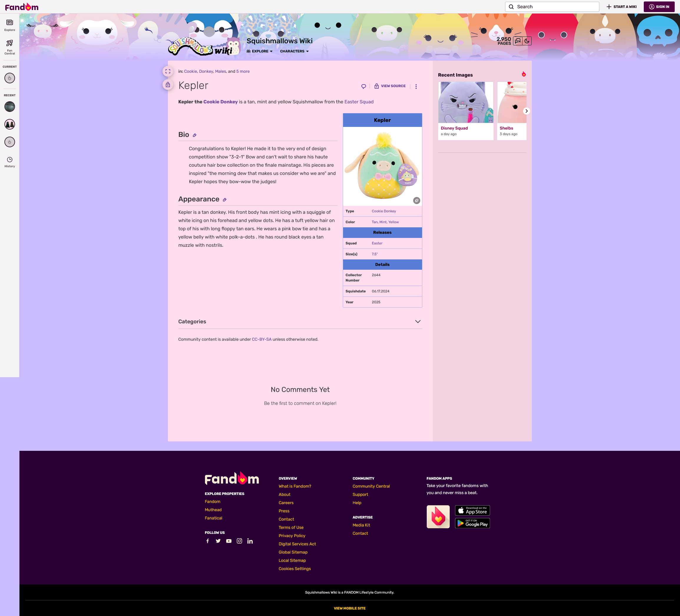Click the Sign In button

[x=659, y=7]
